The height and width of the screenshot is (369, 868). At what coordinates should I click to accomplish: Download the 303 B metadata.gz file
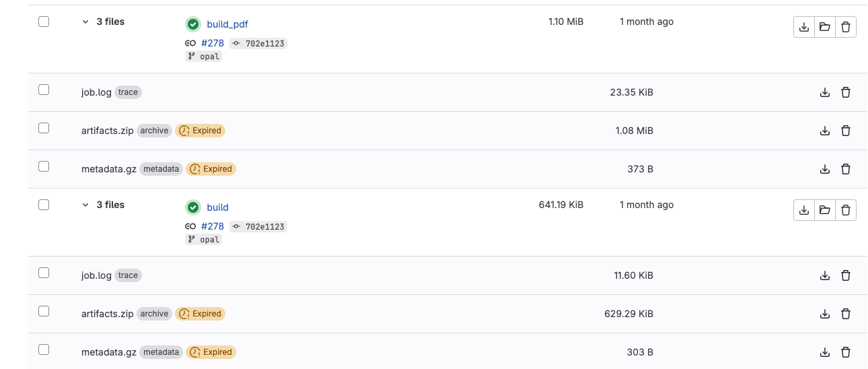[x=825, y=353]
